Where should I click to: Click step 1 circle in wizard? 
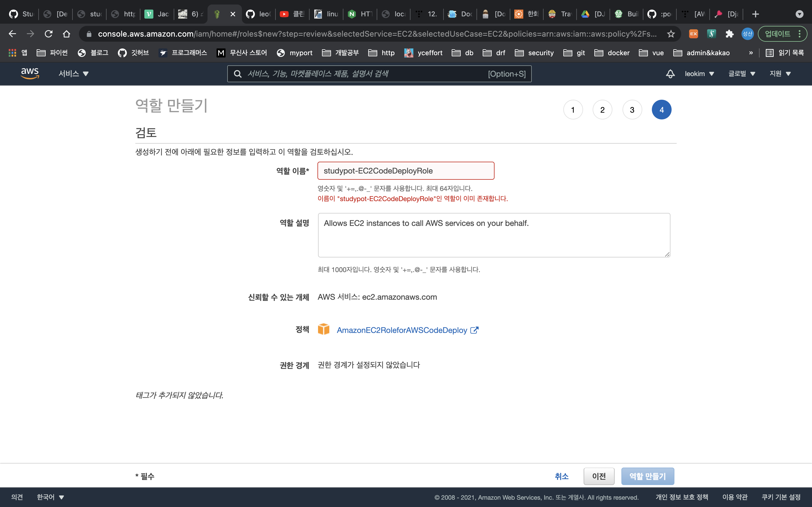573,110
